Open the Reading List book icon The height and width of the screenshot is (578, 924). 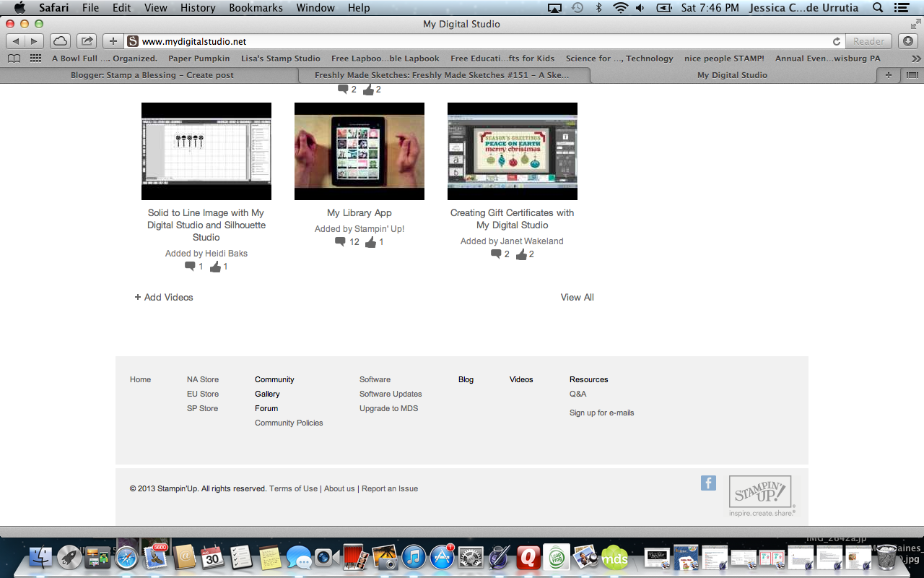click(14, 59)
